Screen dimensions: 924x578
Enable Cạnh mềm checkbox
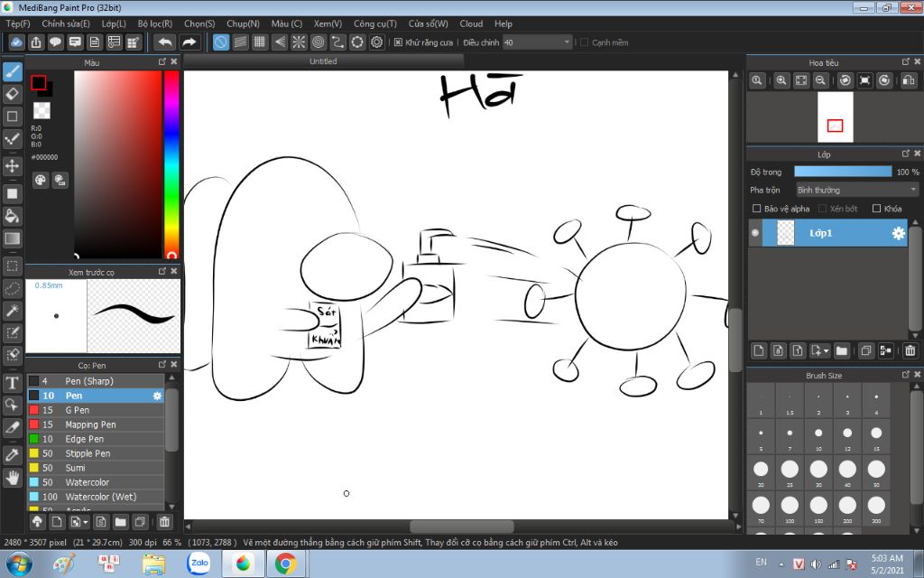584,42
